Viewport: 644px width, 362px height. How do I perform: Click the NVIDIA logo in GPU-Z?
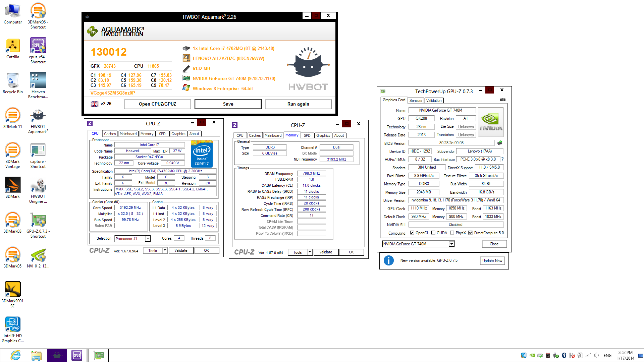[491, 122]
